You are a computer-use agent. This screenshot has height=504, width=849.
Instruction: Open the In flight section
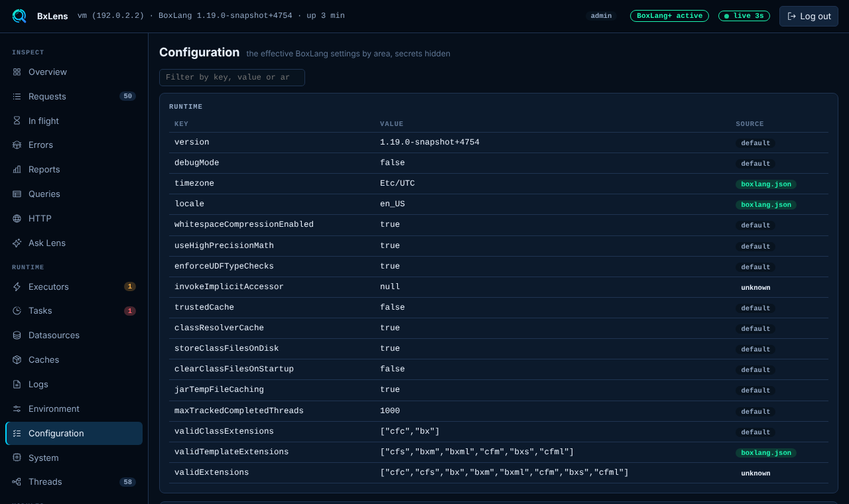point(74,121)
